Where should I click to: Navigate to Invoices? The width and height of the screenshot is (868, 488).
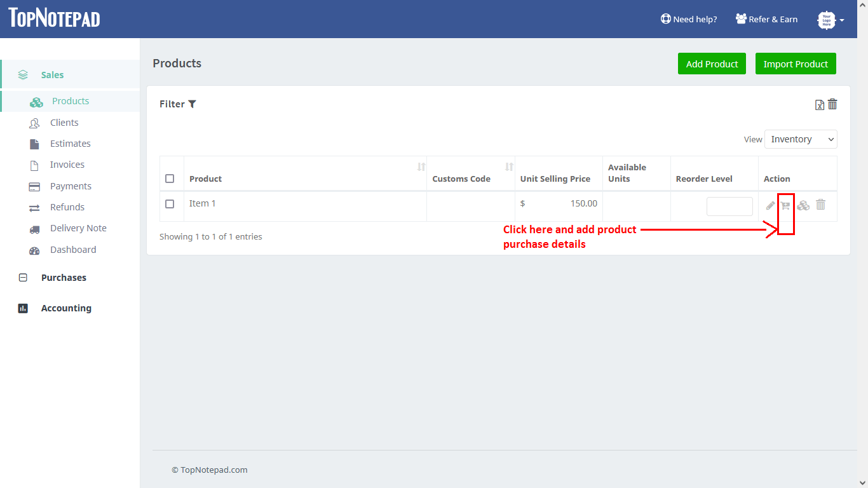(x=67, y=165)
